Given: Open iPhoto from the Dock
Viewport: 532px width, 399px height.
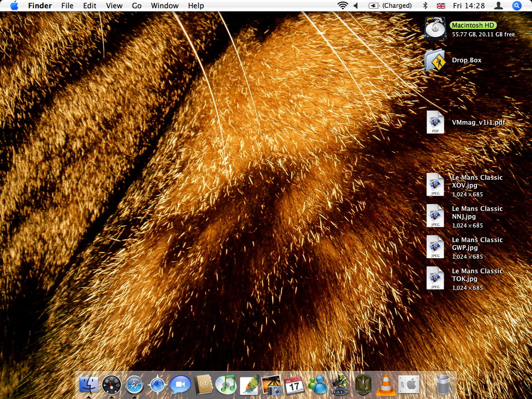Looking at the screenshot, I should [x=272, y=385].
